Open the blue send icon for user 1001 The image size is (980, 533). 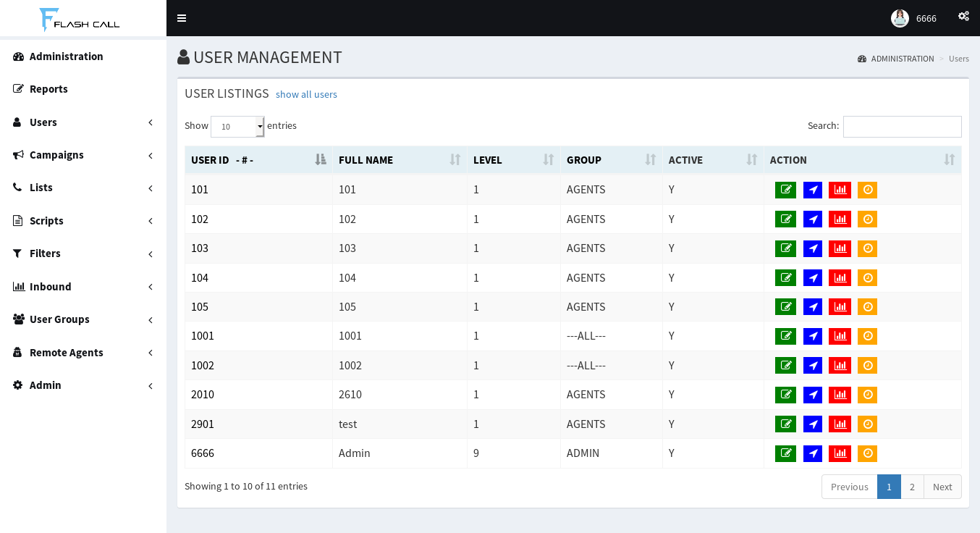[x=812, y=335]
